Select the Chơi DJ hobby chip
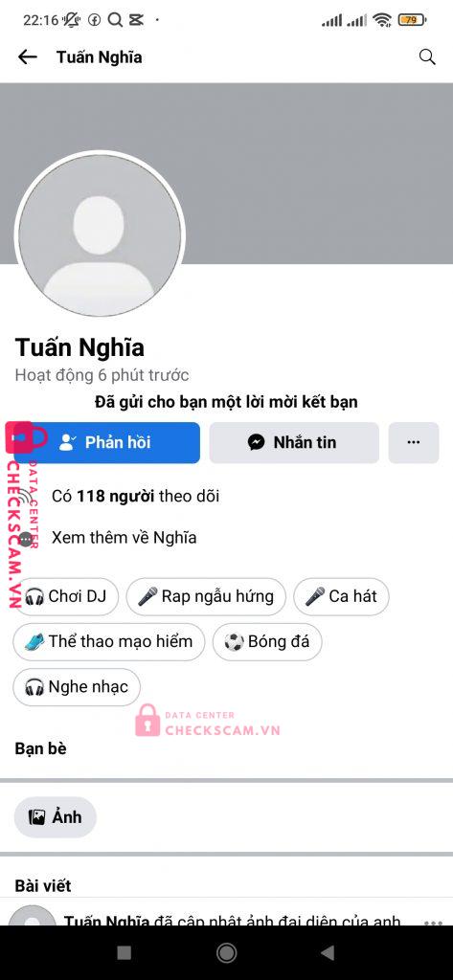453x980 pixels. (68, 596)
